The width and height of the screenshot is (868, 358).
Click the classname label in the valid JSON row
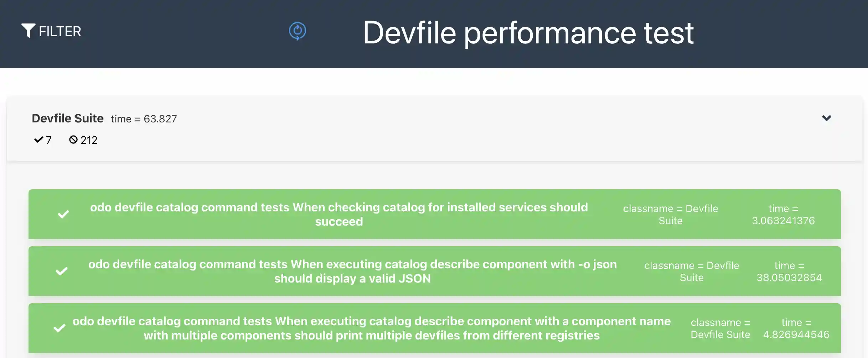[691, 272]
